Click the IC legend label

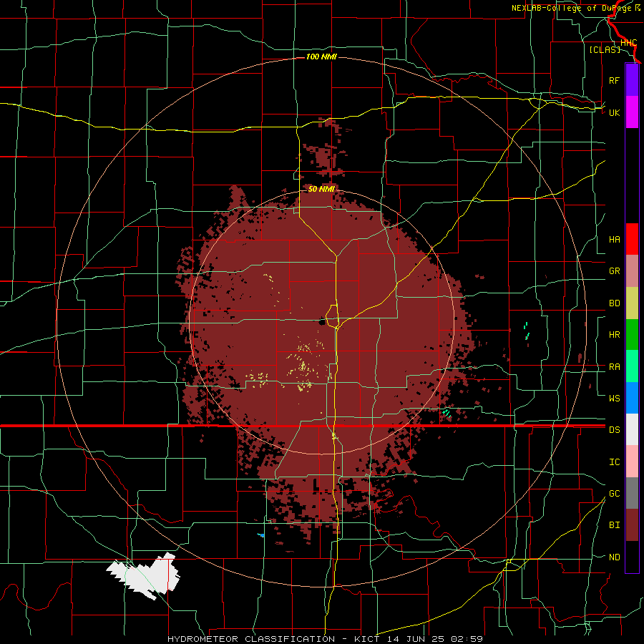(x=614, y=462)
